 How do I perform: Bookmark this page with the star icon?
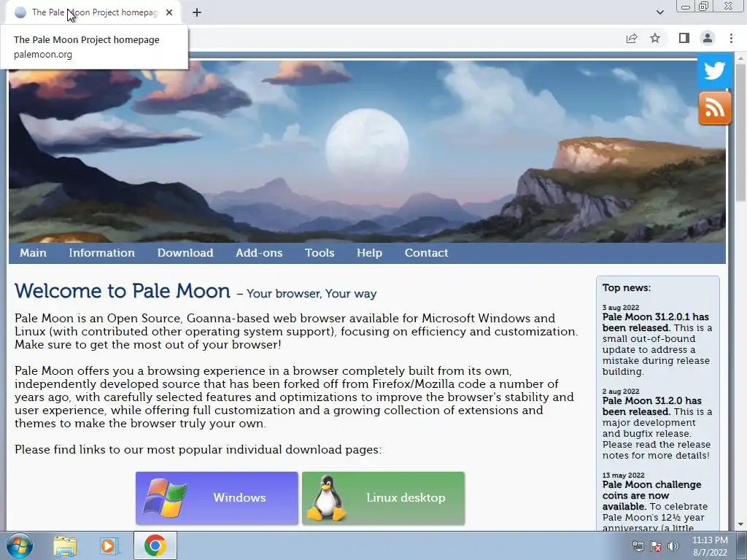(655, 38)
